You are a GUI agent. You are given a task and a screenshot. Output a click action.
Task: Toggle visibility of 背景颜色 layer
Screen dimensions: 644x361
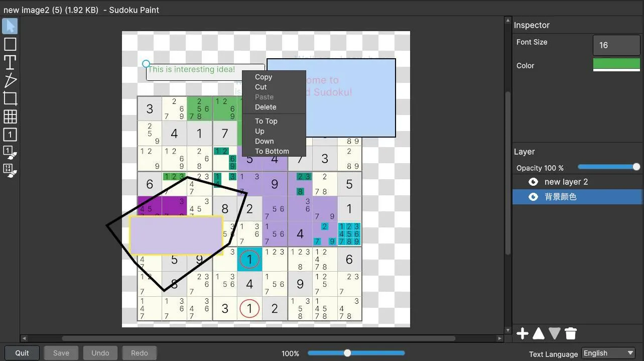(x=533, y=197)
